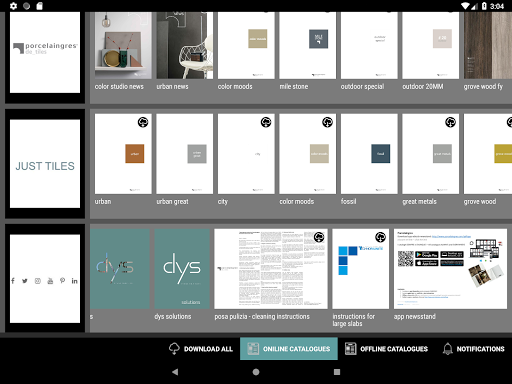
Task: Open the app newsstand thumbnail
Action: [450, 269]
